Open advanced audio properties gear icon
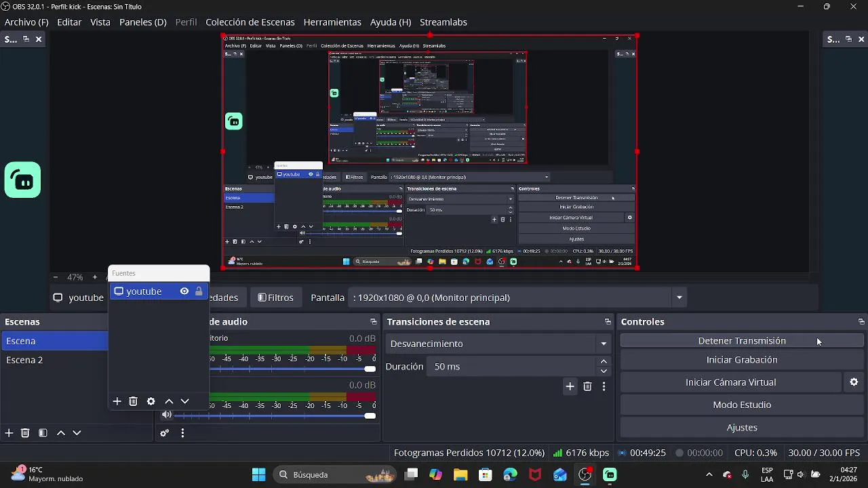 164,433
